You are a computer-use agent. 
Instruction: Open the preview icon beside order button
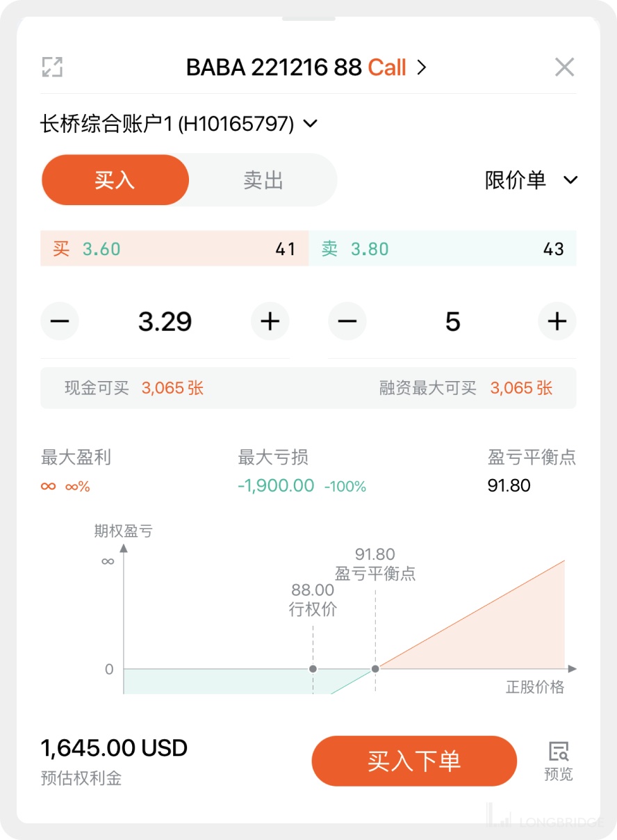(x=559, y=761)
